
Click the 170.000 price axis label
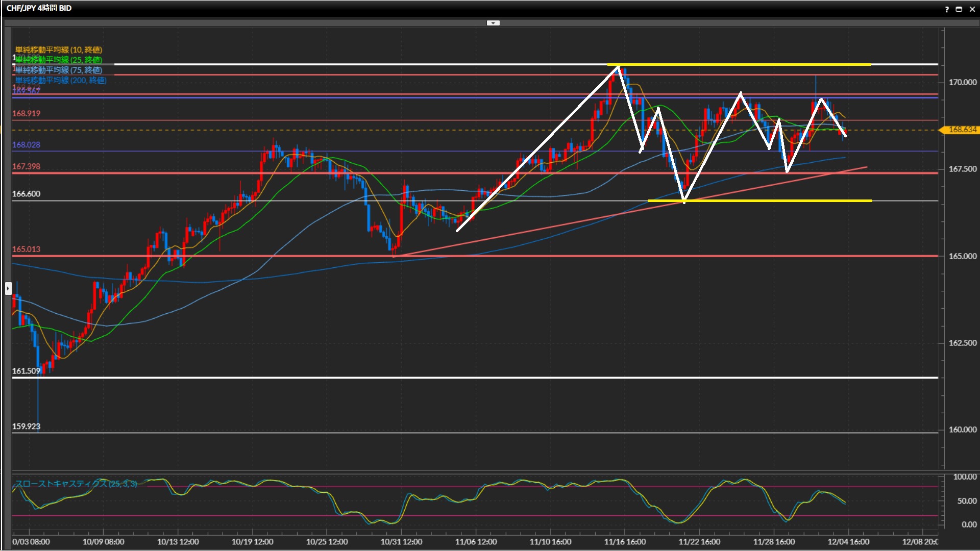962,82
